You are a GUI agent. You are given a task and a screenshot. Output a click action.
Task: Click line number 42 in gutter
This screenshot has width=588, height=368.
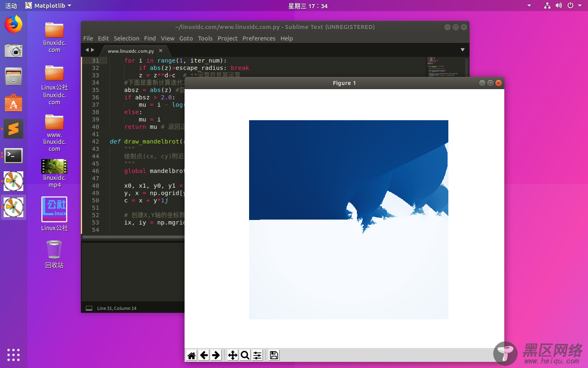click(96, 141)
